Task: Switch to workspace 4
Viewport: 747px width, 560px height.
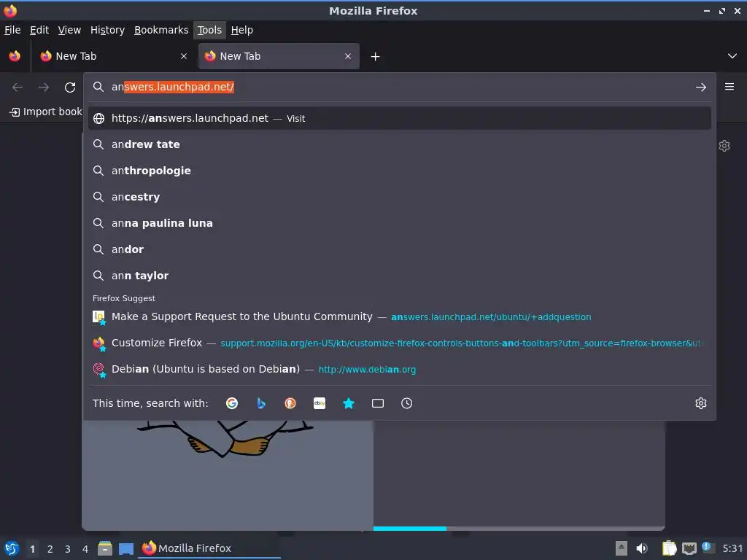Action: tap(85, 549)
